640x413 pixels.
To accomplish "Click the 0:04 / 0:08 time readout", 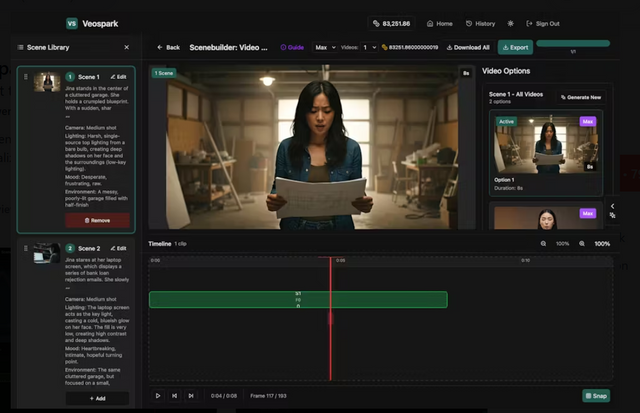I will click(224, 396).
